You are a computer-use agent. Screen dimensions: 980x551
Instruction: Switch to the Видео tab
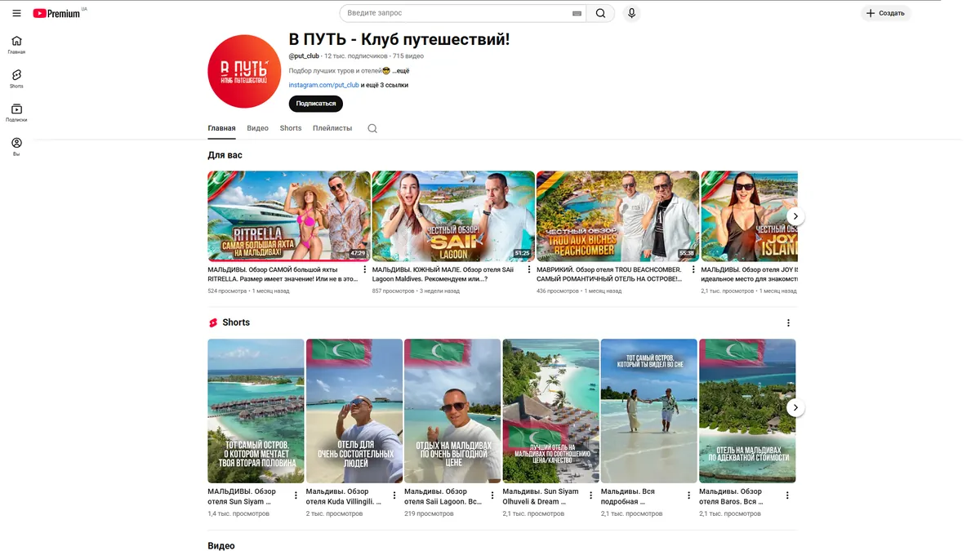pos(257,128)
